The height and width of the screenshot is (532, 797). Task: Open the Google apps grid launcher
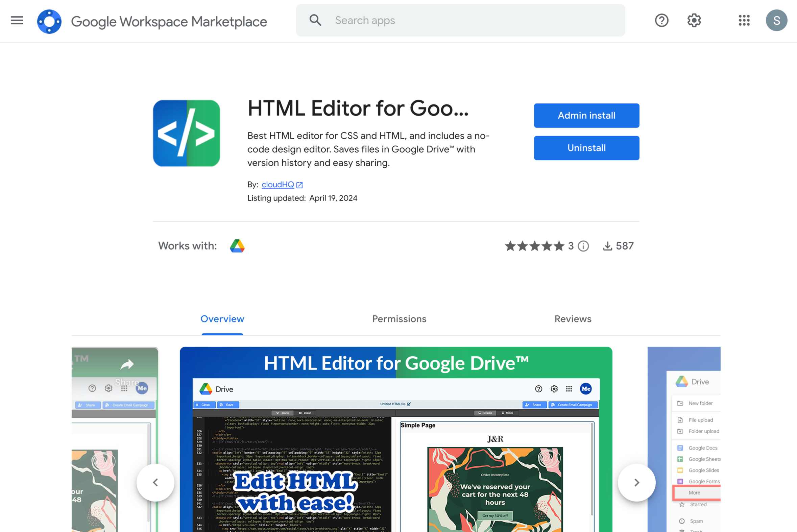click(x=744, y=20)
